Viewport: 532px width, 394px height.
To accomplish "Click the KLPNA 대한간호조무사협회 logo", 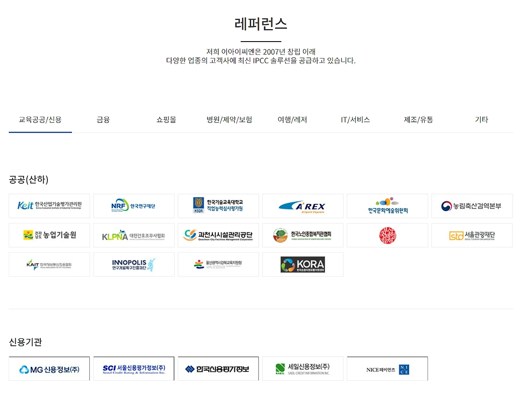I will click(134, 235).
